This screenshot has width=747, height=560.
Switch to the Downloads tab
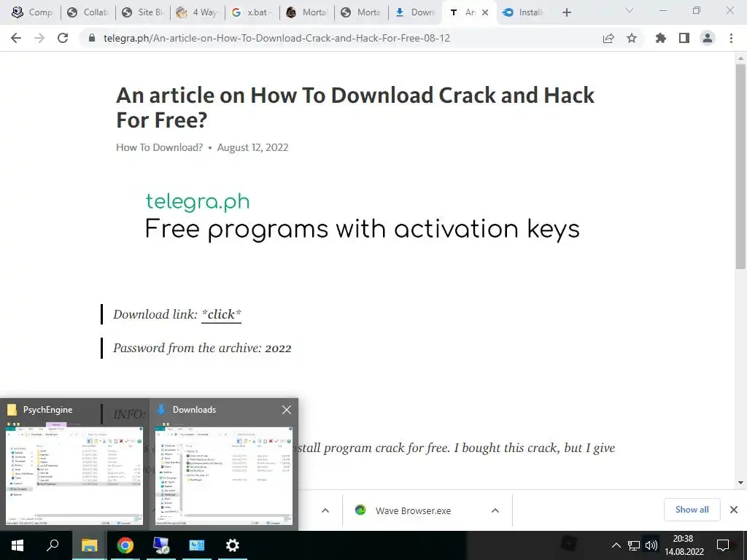tap(415, 12)
